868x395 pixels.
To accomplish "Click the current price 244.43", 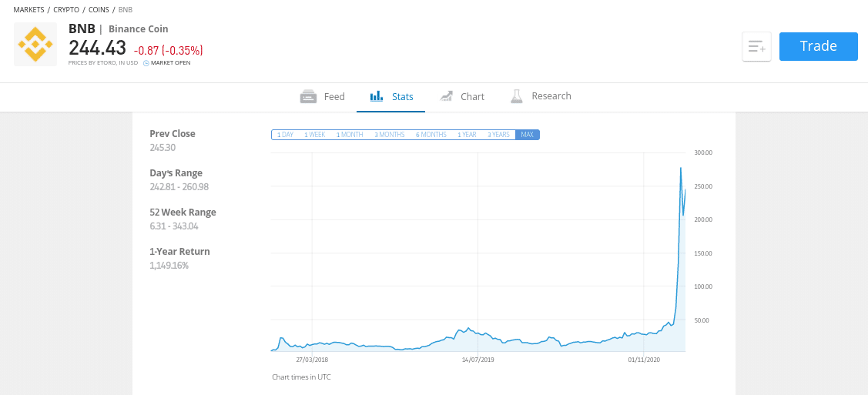I will click(x=97, y=48).
